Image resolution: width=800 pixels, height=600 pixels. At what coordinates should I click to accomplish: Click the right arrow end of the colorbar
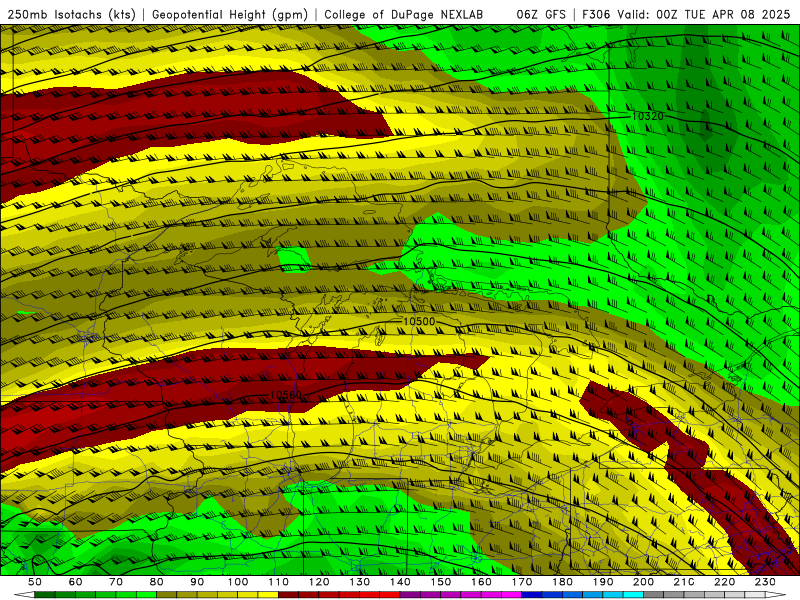coord(776,594)
